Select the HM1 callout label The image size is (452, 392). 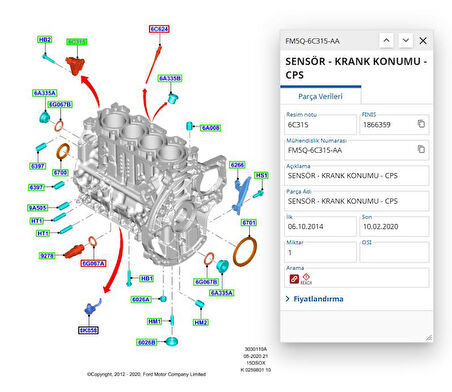tap(155, 322)
